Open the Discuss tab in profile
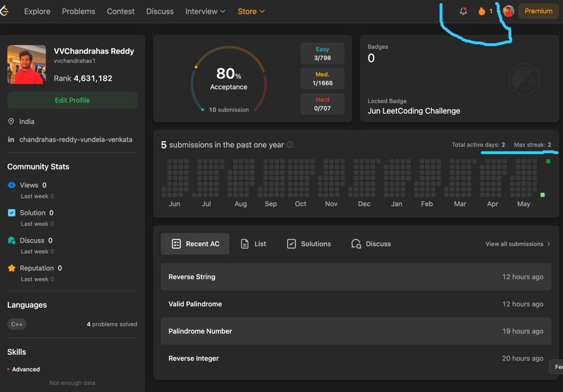The image size is (563, 392). click(x=371, y=244)
